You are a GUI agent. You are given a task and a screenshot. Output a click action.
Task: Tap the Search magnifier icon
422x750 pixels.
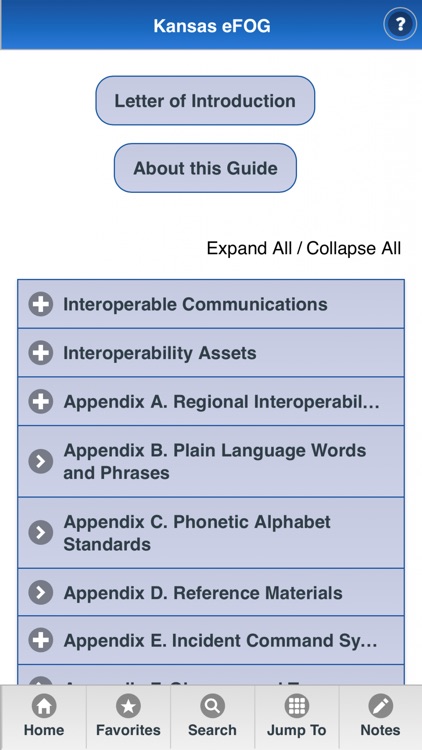[x=212, y=706]
